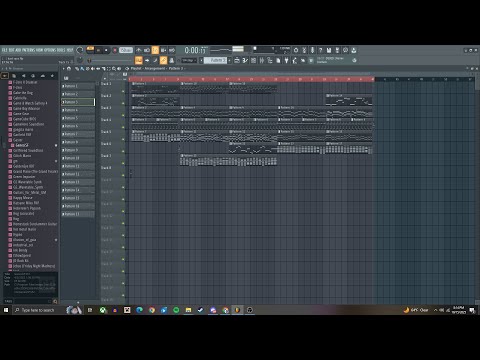The width and height of the screenshot is (480, 360).
Task: Open the OPTIONS menu
Action: pyautogui.click(x=50, y=50)
